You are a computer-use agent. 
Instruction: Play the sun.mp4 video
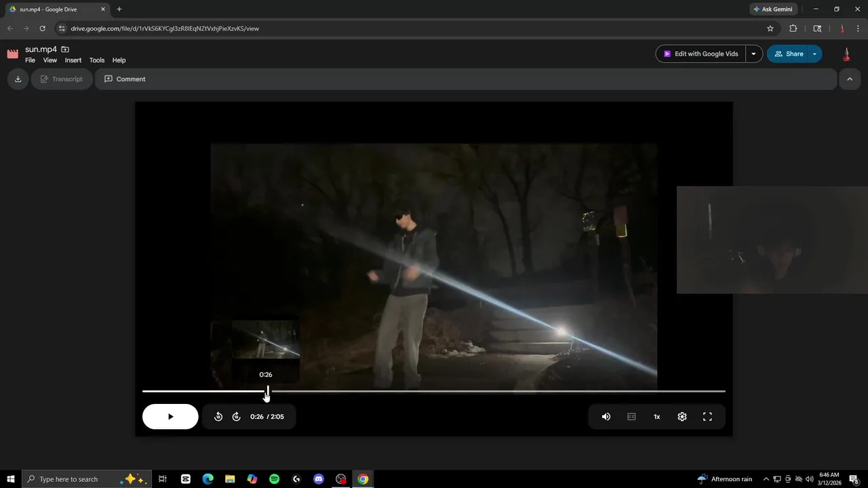(x=170, y=417)
